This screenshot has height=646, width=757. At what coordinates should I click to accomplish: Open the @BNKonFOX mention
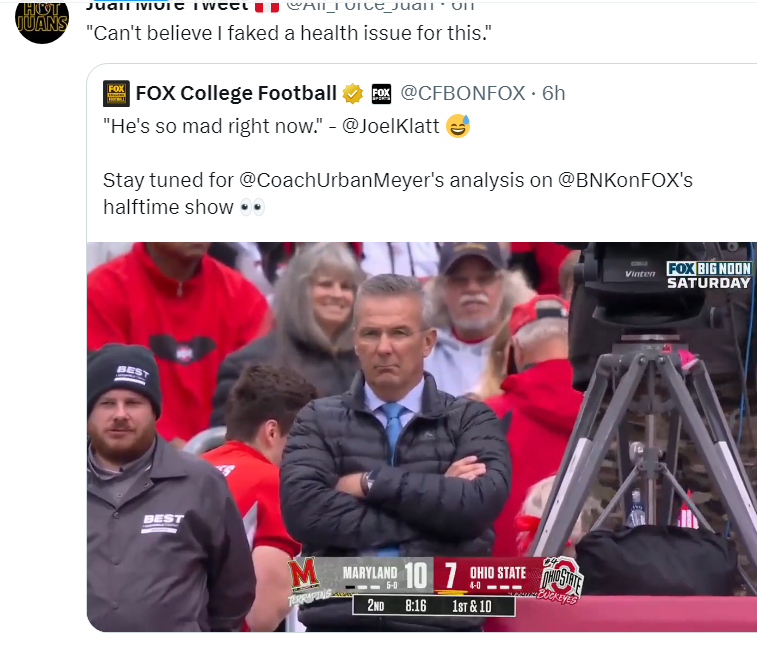tap(625, 181)
